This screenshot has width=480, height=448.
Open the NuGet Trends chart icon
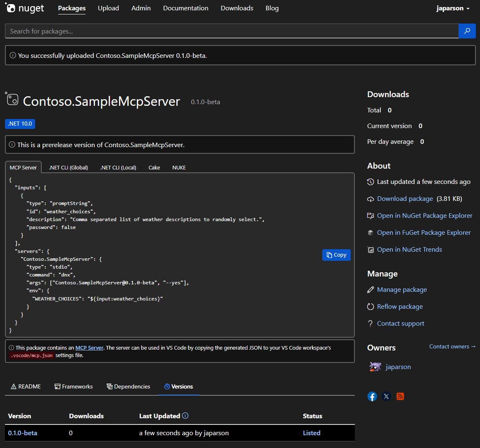tap(371, 249)
